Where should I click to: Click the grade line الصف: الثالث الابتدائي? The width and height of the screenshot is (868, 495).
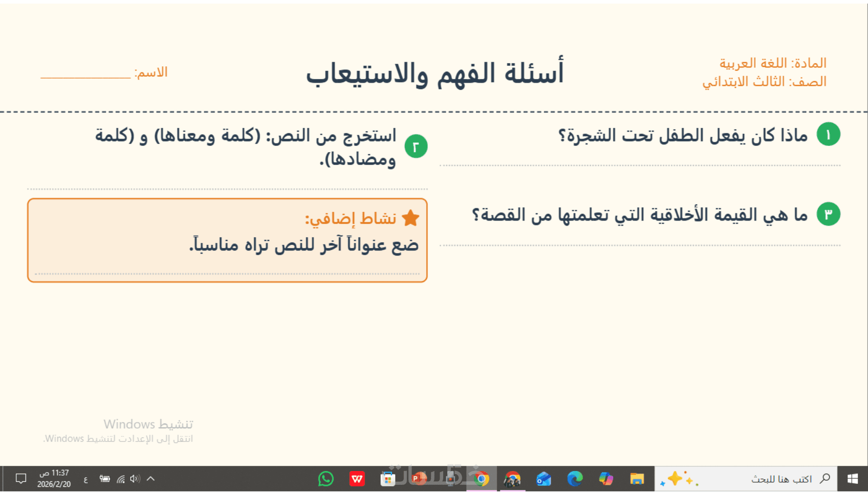764,82
